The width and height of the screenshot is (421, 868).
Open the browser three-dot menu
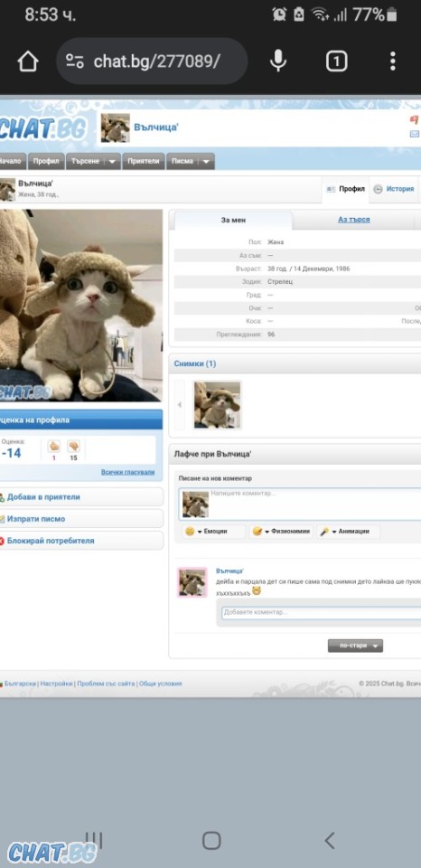392,61
